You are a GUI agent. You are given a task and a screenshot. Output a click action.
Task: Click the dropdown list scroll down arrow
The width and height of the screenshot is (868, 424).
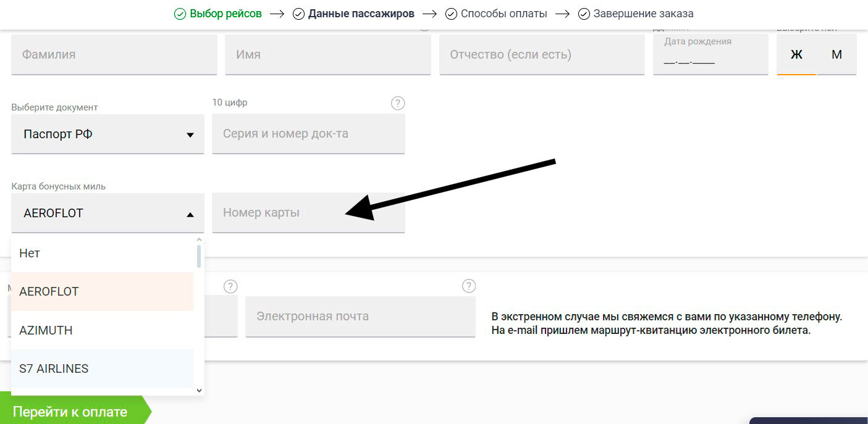(199, 390)
